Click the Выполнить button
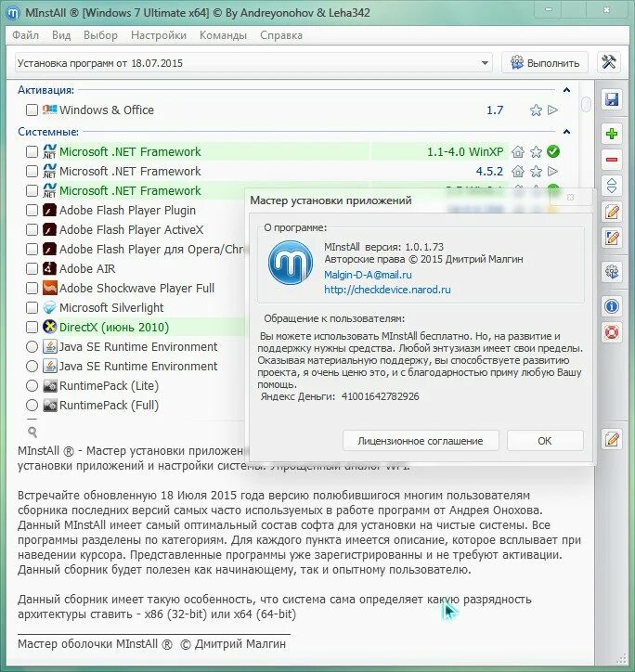635x672 pixels. [545, 63]
